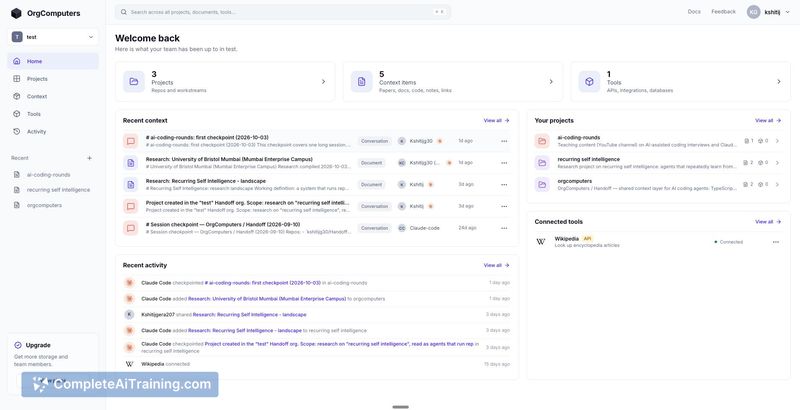Open the 5 Context items card
Screen dimensions: 800x410
click(x=453, y=82)
